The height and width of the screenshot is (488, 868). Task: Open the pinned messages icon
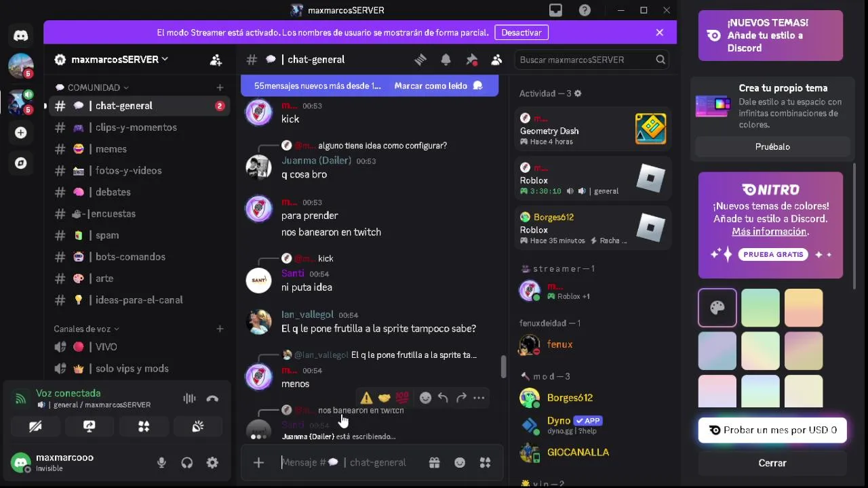click(471, 60)
